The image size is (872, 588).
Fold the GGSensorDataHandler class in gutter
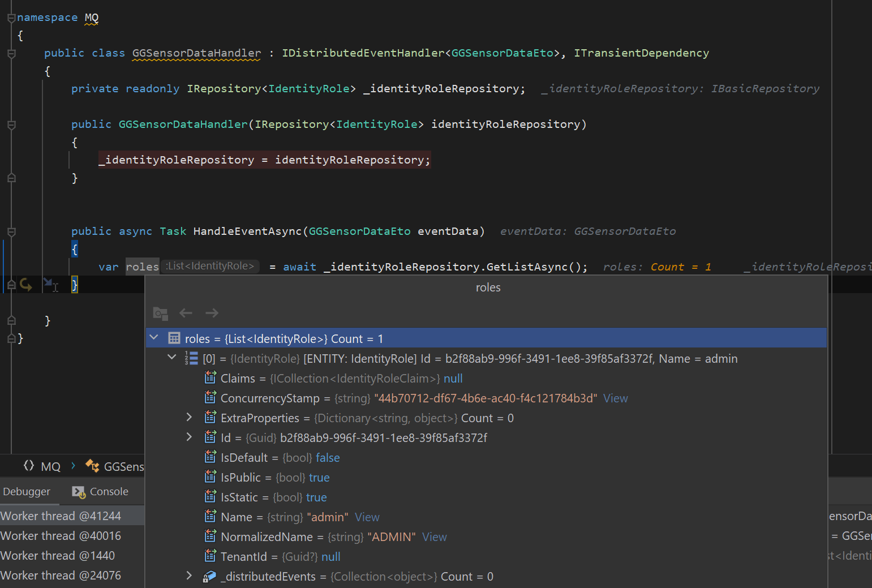point(11,54)
